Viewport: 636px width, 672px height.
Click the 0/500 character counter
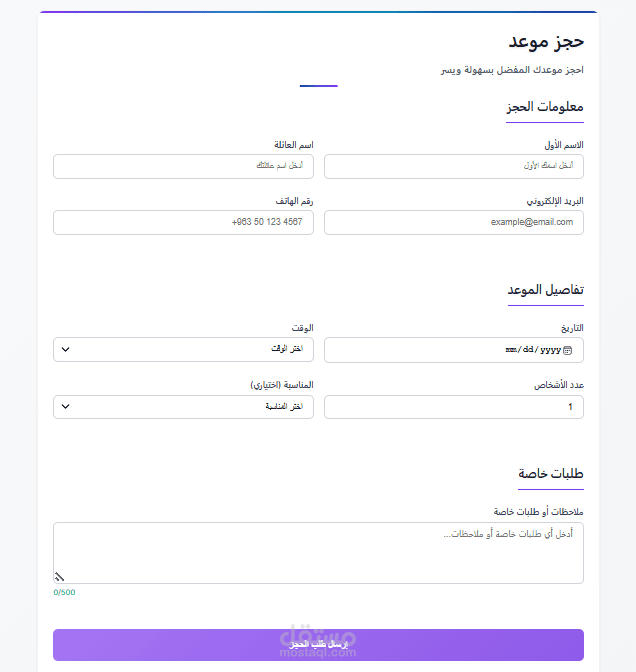[64, 592]
